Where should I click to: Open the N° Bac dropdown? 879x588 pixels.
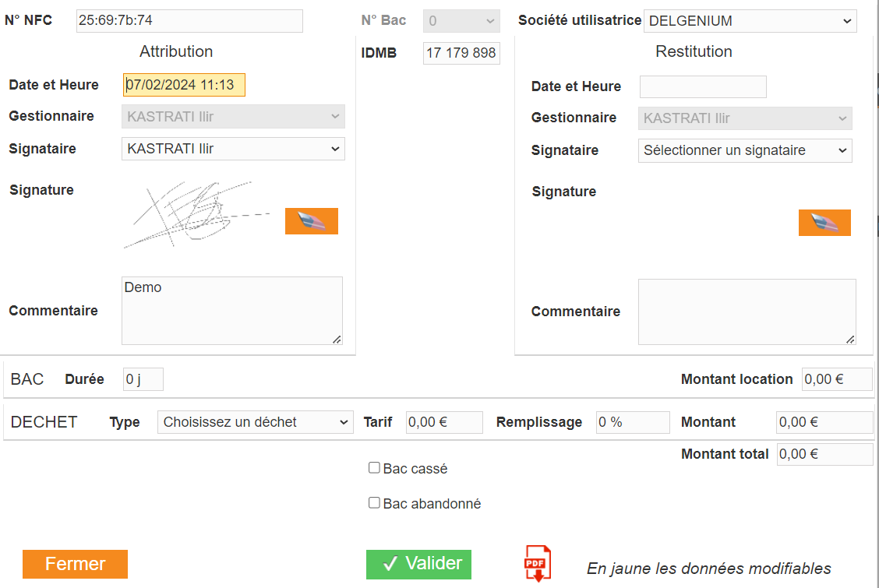coord(461,21)
